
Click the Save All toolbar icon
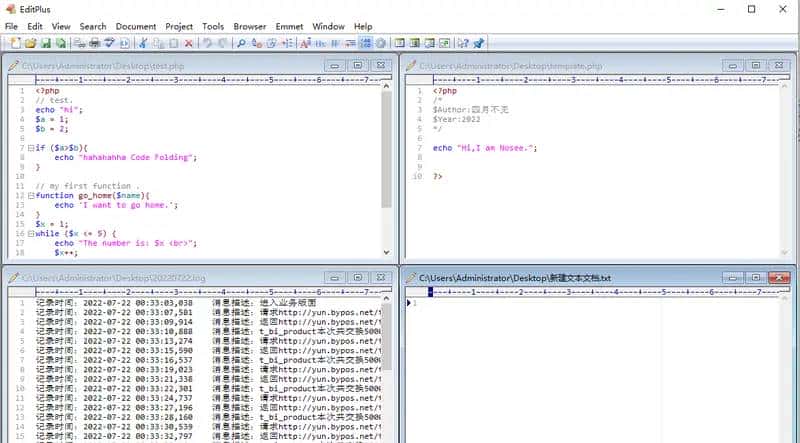(x=61, y=43)
